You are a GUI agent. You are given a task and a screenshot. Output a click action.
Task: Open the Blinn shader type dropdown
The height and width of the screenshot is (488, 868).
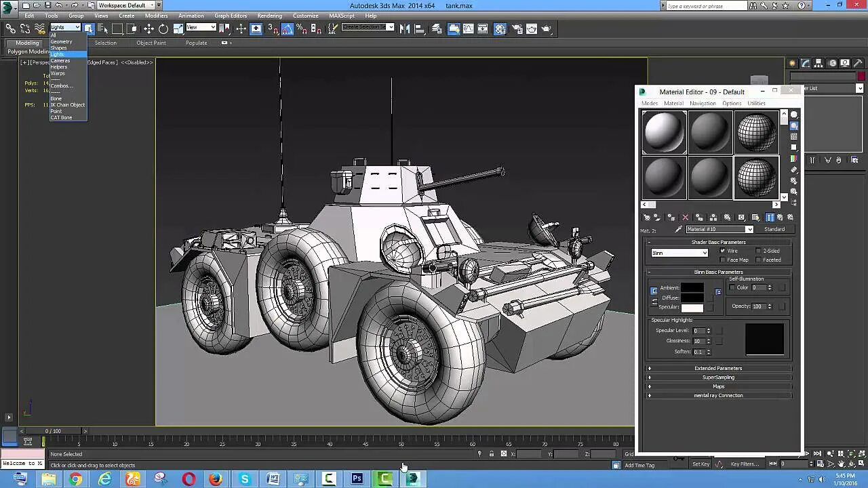[679, 253]
